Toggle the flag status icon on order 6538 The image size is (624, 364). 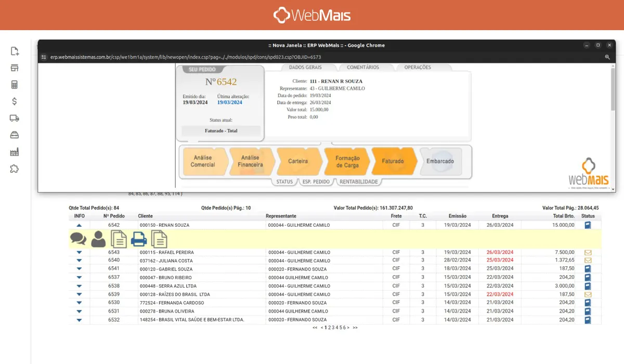(587, 285)
